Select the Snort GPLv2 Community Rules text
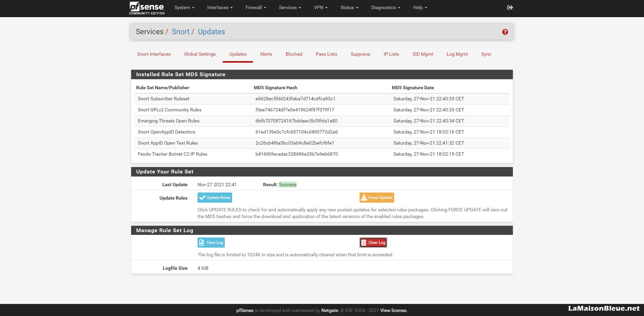This screenshot has width=644, height=316. (x=170, y=110)
